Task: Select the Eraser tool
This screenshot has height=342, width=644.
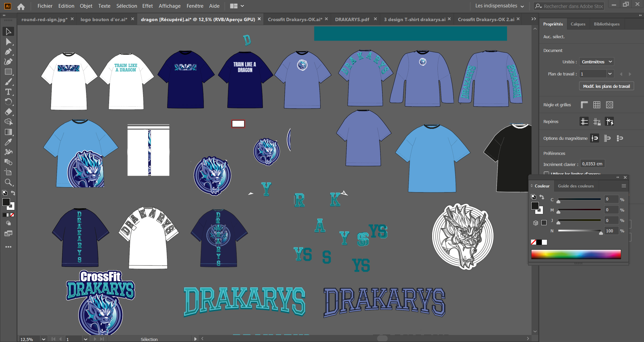Action: (x=8, y=112)
